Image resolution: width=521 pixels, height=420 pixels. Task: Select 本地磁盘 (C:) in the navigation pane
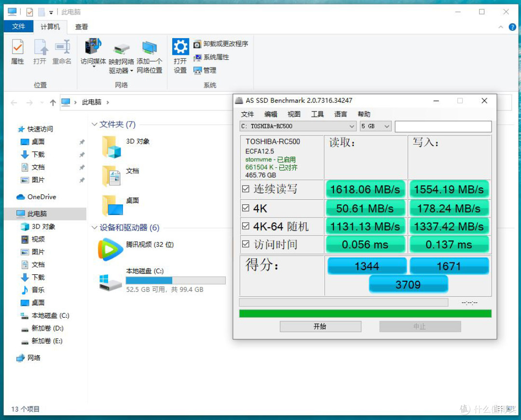(x=50, y=315)
